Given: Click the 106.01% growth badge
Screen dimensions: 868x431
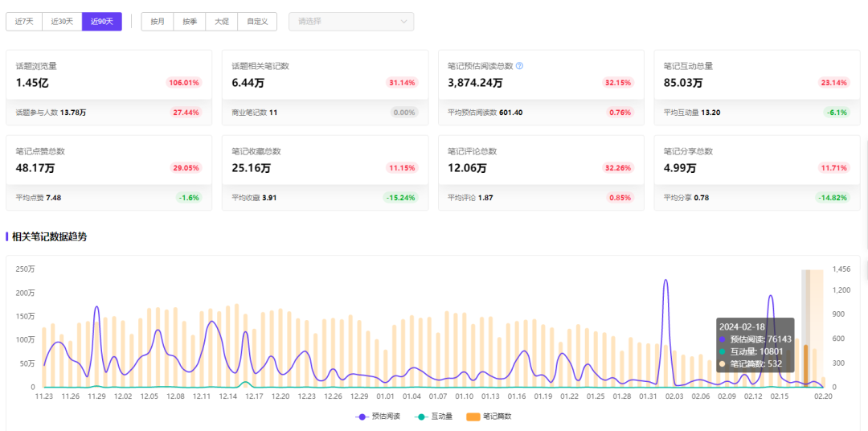Looking at the screenshot, I should 184,83.
